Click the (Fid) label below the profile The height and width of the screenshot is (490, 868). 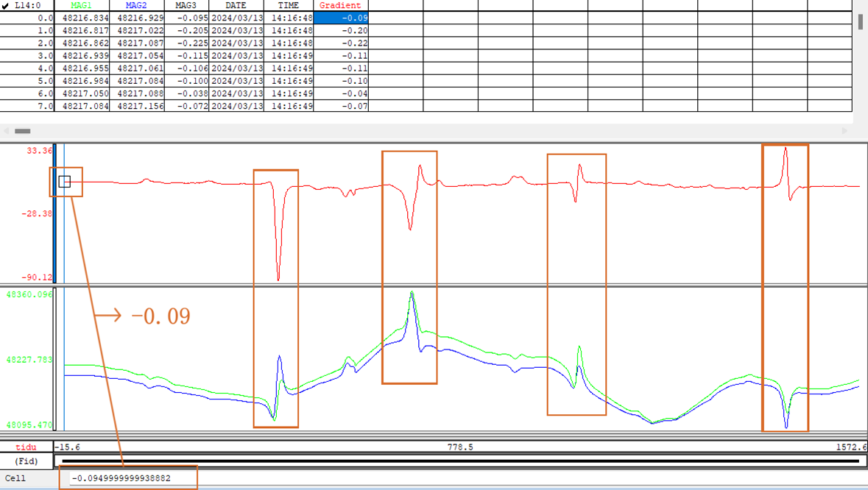pyautogui.click(x=27, y=461)
